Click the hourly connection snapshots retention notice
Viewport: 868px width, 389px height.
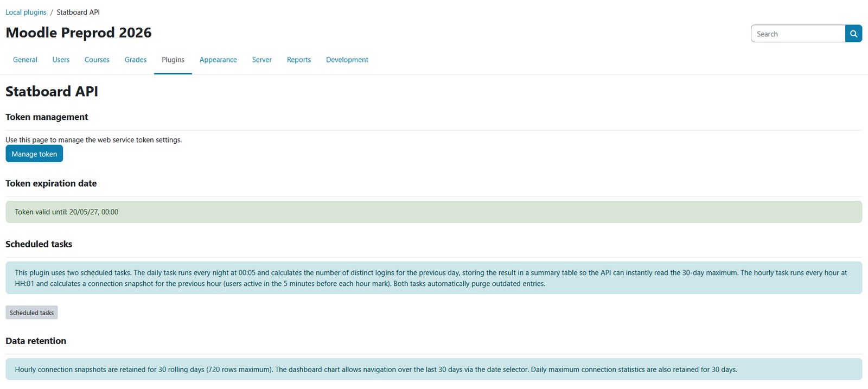(433, 369)
